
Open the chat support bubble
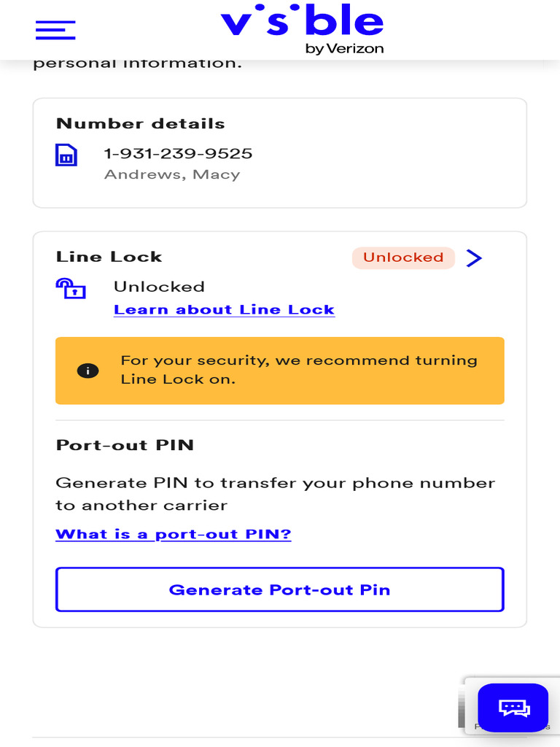[x=513, y=708]
